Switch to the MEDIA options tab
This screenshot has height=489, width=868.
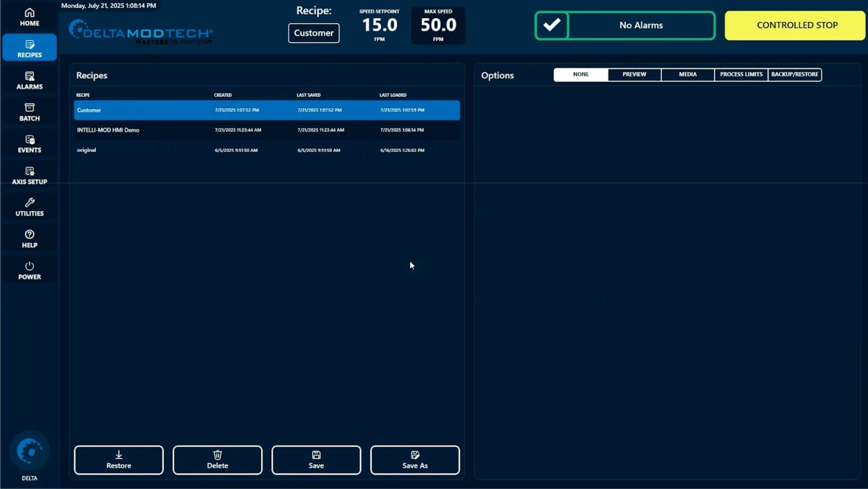click(688, 75)
